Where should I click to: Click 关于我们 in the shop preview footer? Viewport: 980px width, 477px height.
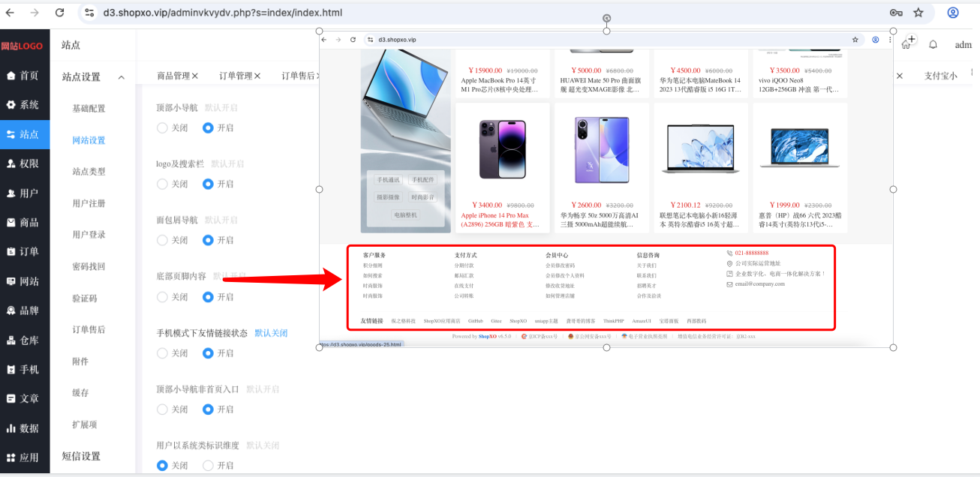point(646,265)
